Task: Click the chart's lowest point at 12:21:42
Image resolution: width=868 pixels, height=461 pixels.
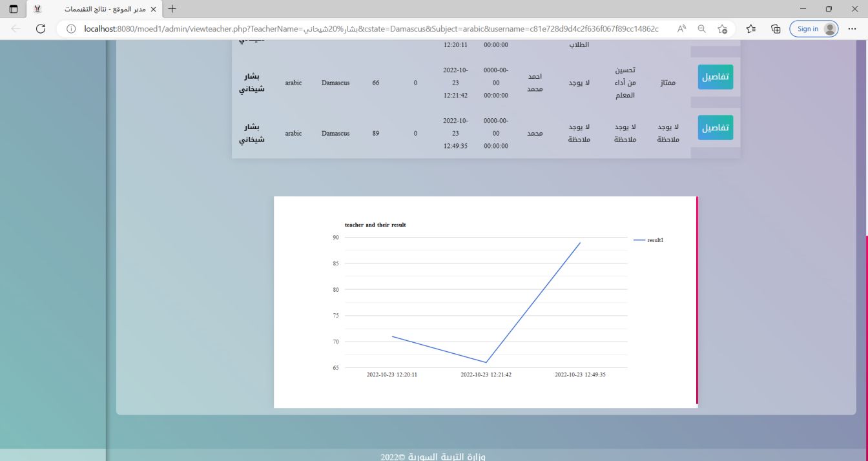Action: coord(486,362)
